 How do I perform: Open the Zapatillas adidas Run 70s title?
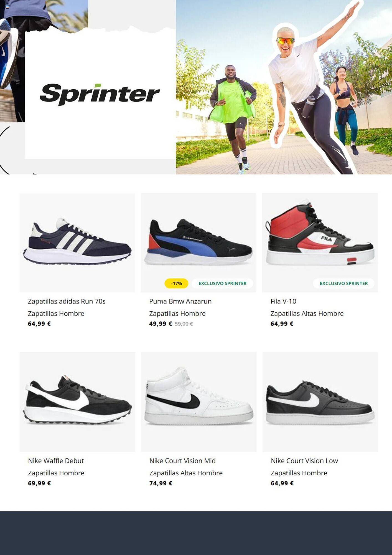click(67, 301)
